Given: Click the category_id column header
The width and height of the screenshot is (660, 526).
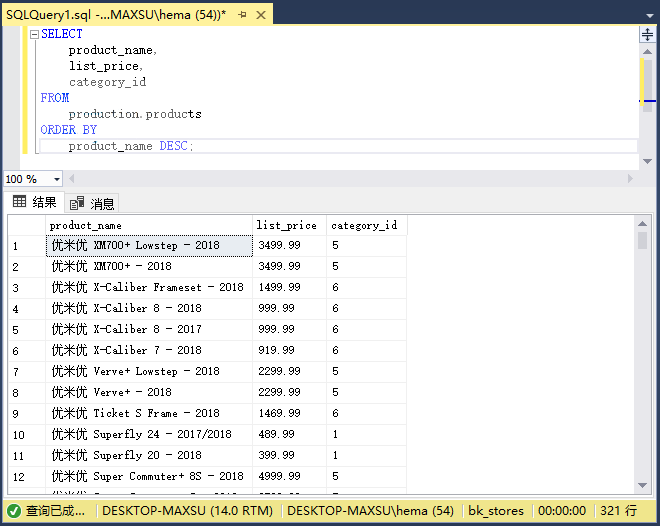Looking at the screenshot, I should pyautogui.click(x=367, y=226).
